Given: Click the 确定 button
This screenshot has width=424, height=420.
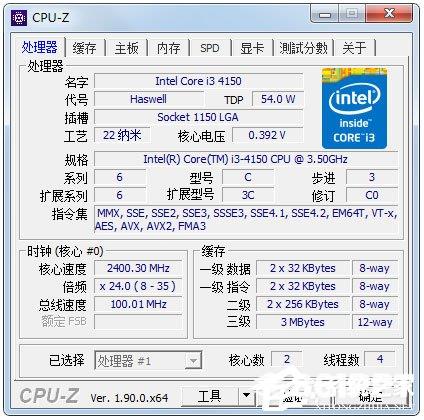Looking at the screenshot, I should point(372,396).
